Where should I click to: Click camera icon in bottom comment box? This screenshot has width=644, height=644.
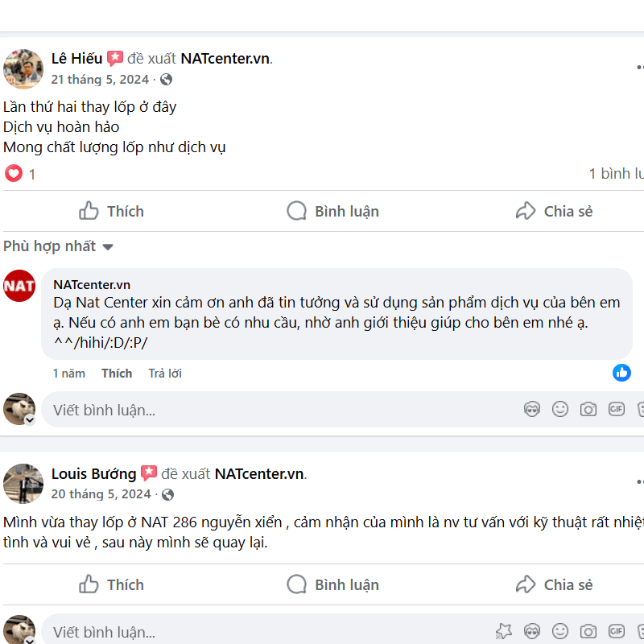pos(588,632)
